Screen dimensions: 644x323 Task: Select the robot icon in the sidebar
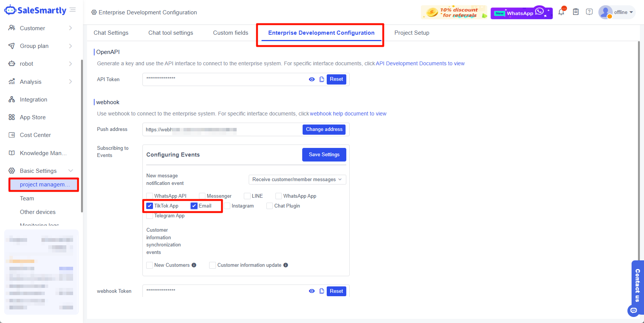pos(12,63)
